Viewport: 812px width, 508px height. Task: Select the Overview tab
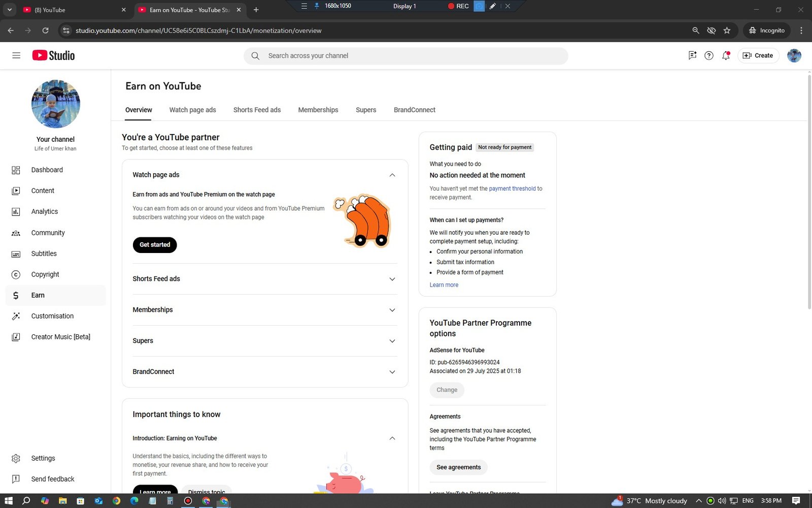(139, 110)
